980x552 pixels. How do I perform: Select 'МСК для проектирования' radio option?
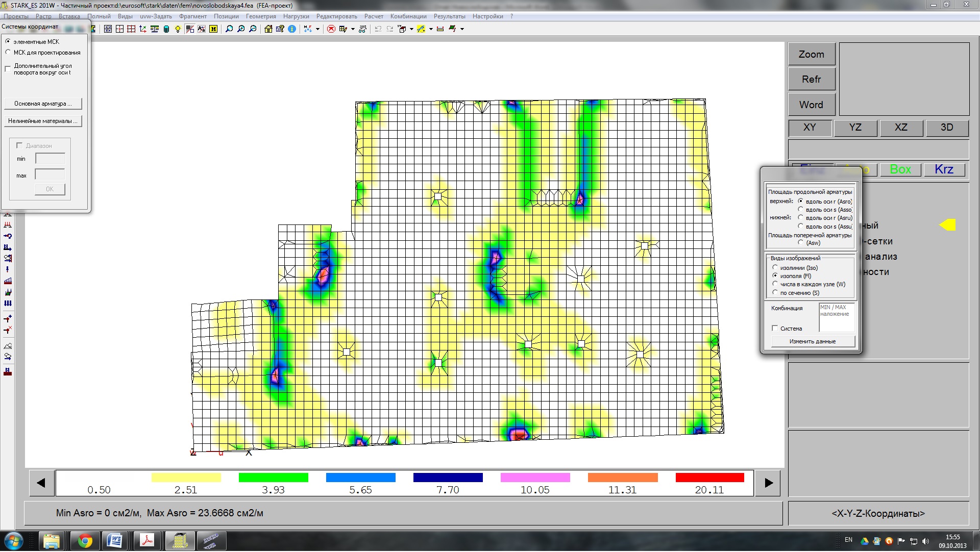tap(8, 52)
